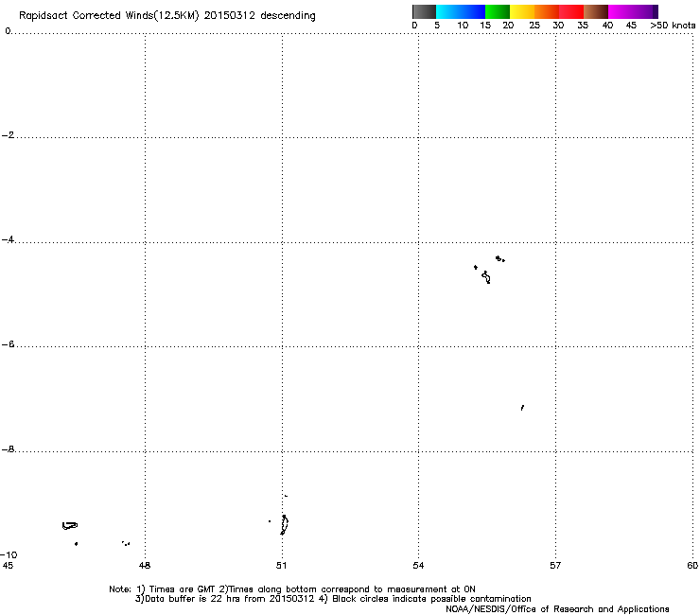
Task: Click the note 'Data buffer is 22 hrs'
Action: (x=188, y=599)
